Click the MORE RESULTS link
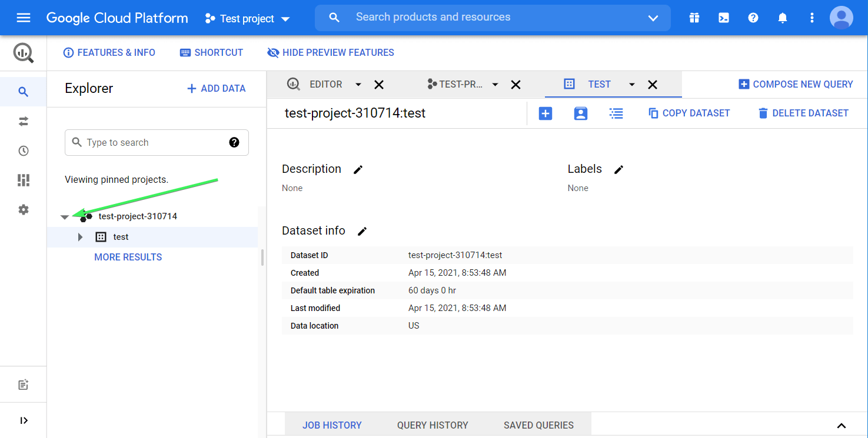 [x=128, y=257]
